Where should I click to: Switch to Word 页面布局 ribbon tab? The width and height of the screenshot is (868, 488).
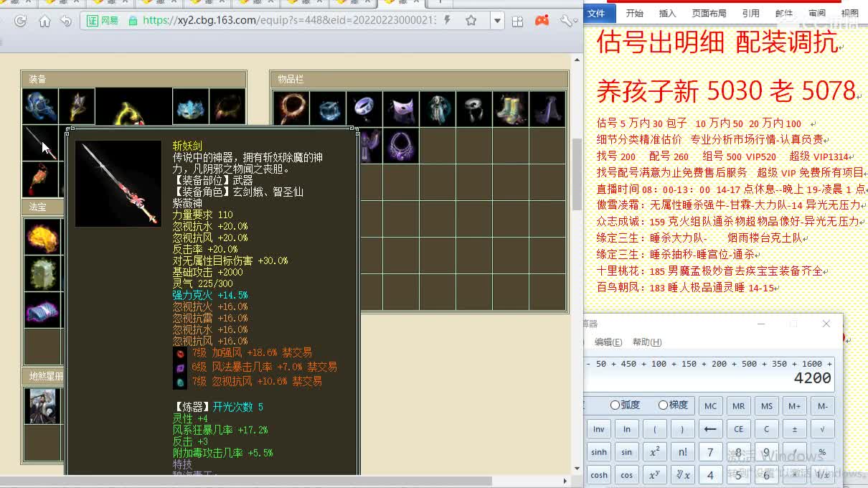tap(709, 13)
